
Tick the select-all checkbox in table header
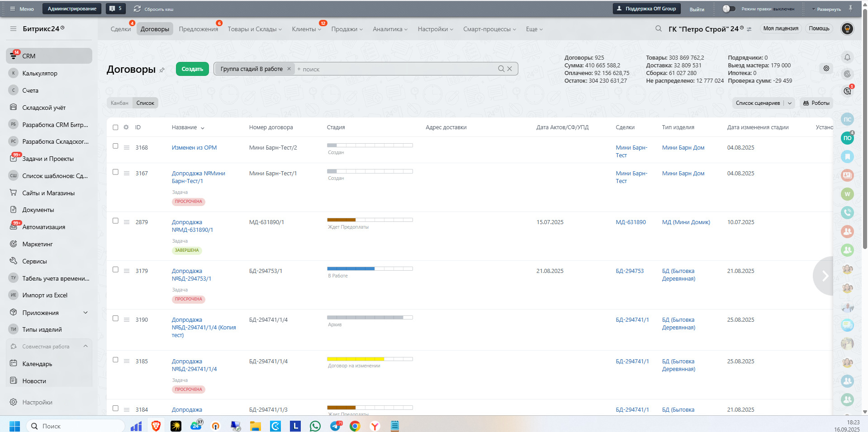pyautogui.click(x=115, y=127)
